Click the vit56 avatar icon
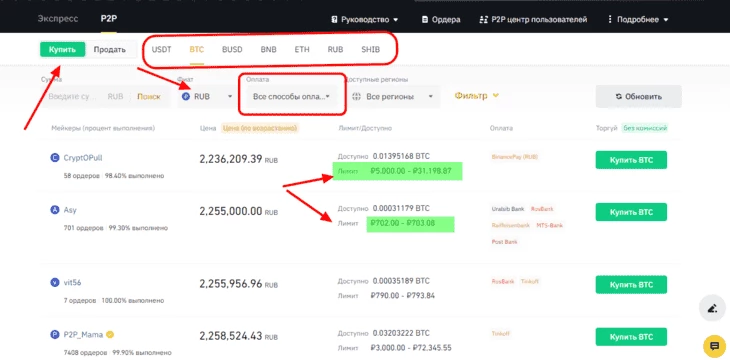Viewport: 730px width, 360px height. pos(54,283)
